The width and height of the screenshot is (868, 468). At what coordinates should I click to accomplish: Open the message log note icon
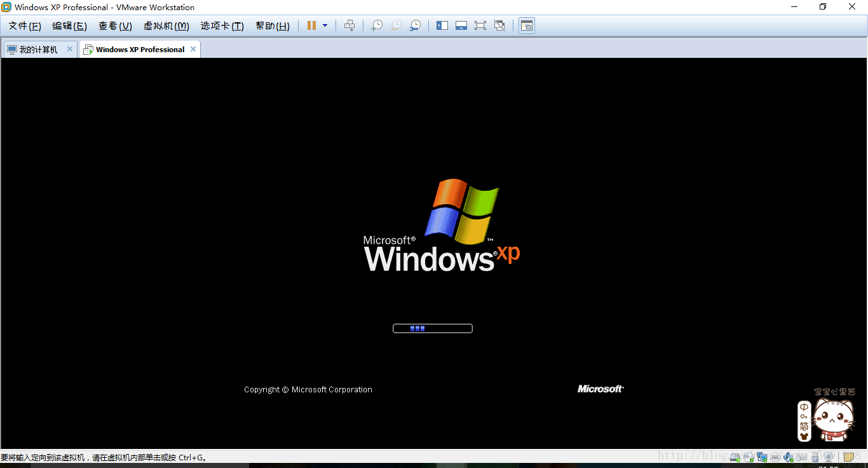[849, 457]
